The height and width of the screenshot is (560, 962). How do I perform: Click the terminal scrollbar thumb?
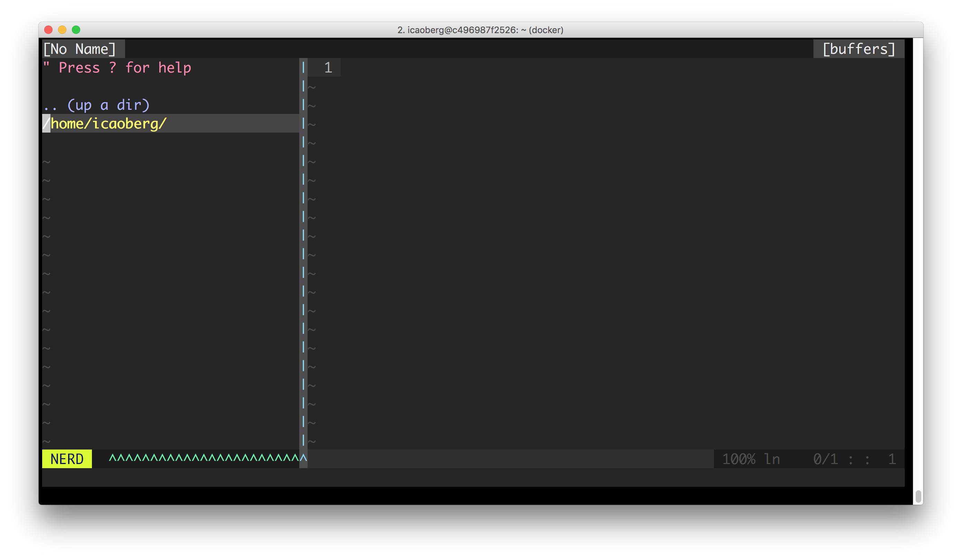(918, 496)
